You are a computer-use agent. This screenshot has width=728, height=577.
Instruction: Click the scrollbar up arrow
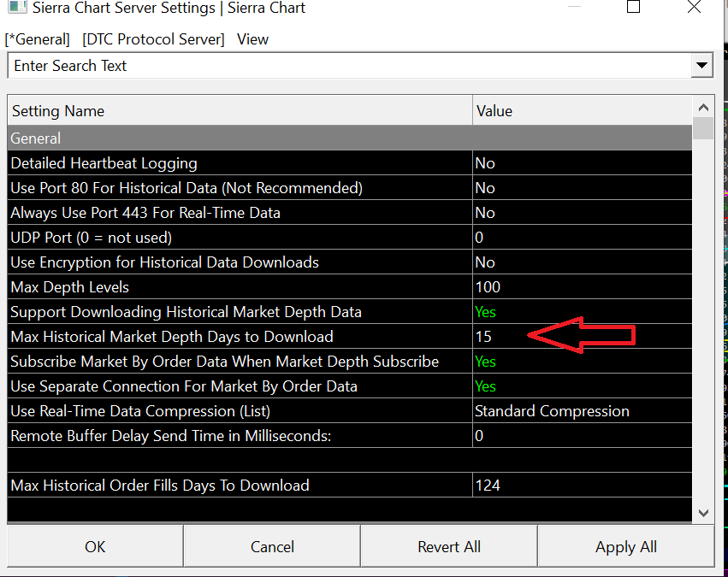pos(703,108)
